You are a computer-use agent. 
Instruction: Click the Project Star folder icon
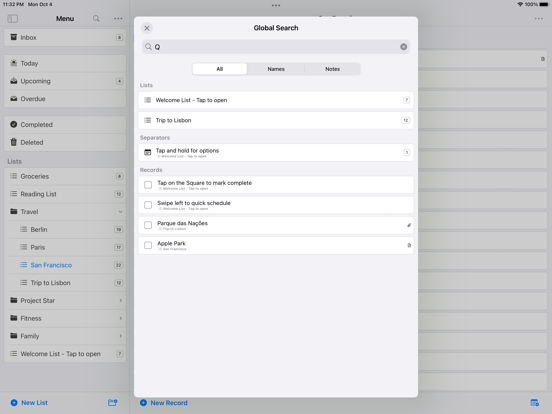tap(13, 300)
